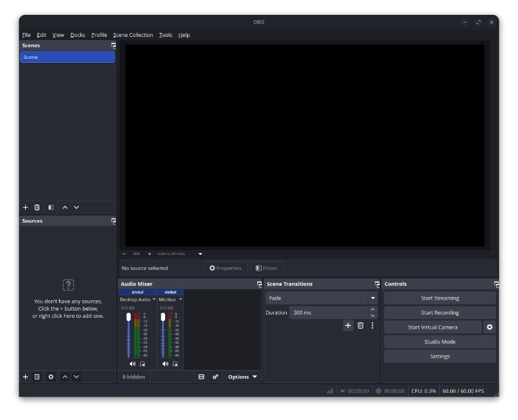Undock the Scene Transitions panel
This screenshot has width=518, height=420.
click(377, 284)
